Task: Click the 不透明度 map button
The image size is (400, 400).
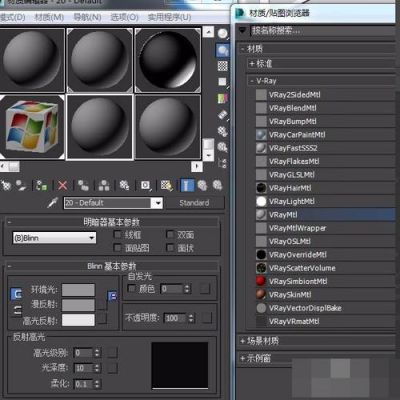Action: point(207,318)
